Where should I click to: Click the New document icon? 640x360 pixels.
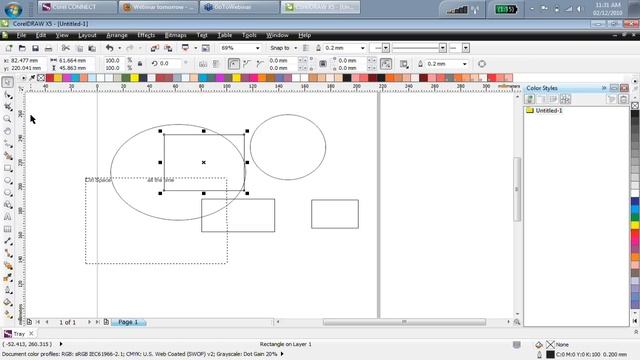click(9, 48)
